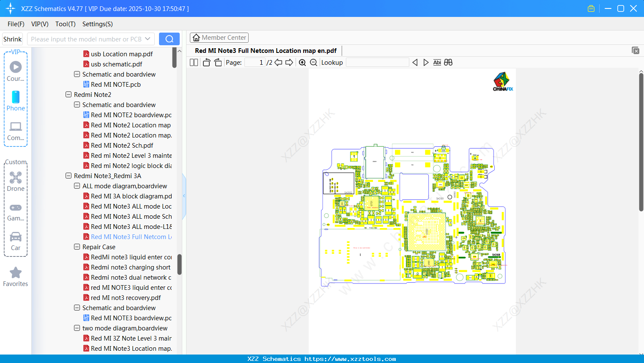Collapse Schematic and boardview under Redmi Note2
The image size is (644, 363).
pos(77,105)
